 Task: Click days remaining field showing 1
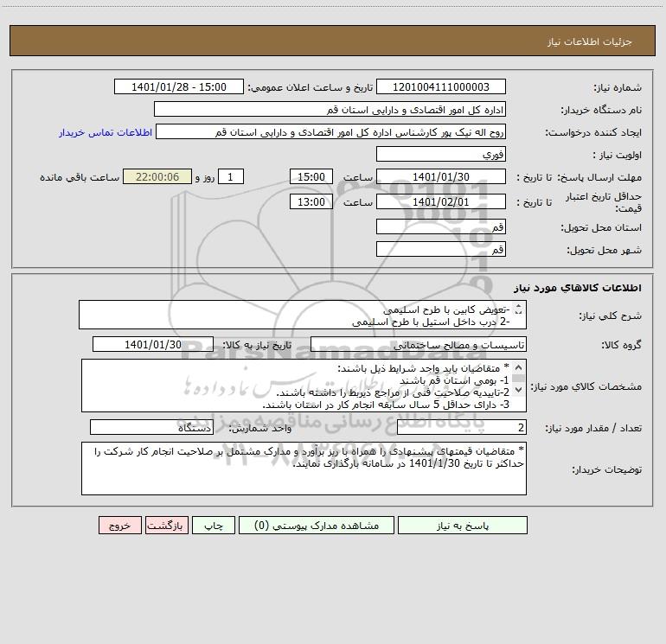point(231,176)
